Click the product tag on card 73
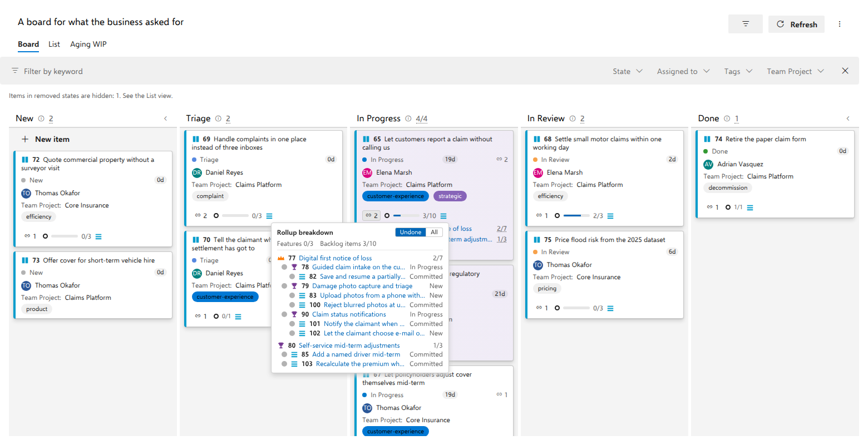This screenshot has height=445, width=868. (x=37, y=309)
